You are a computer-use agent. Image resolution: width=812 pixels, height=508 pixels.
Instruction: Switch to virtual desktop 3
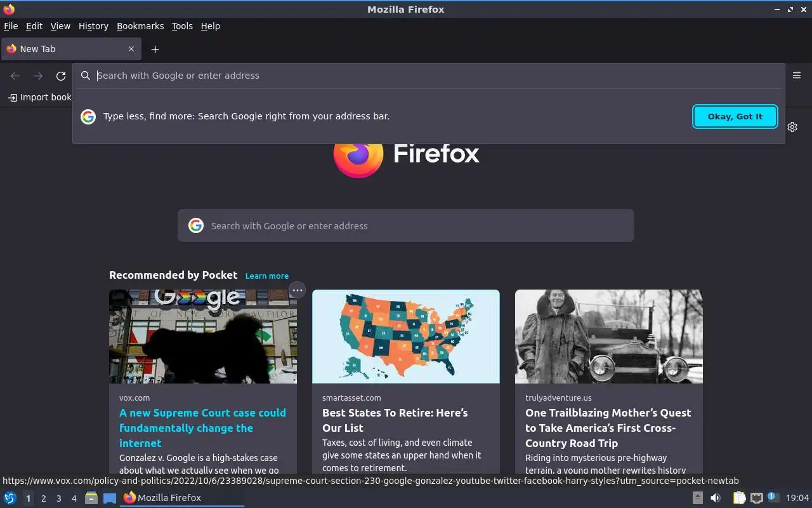coord(58,498)
